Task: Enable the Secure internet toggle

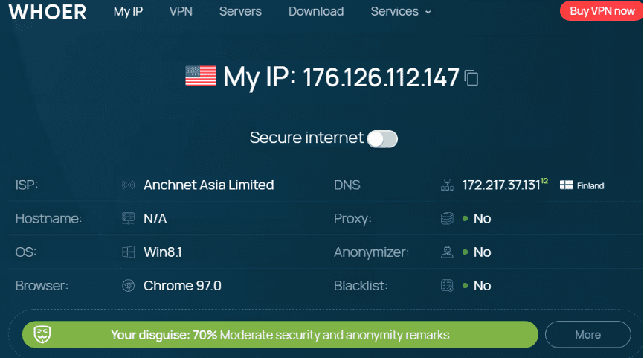Action: (383, 138)
